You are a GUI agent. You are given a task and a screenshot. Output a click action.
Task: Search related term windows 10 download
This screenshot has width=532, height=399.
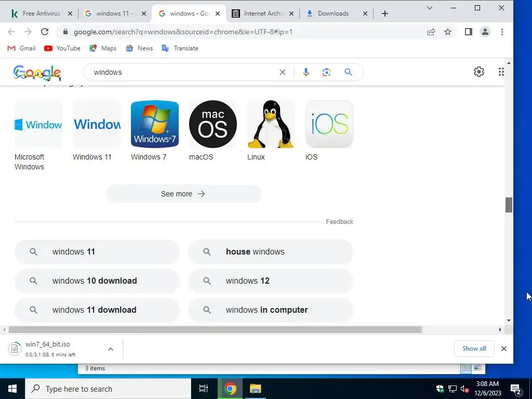coord(97,281)
